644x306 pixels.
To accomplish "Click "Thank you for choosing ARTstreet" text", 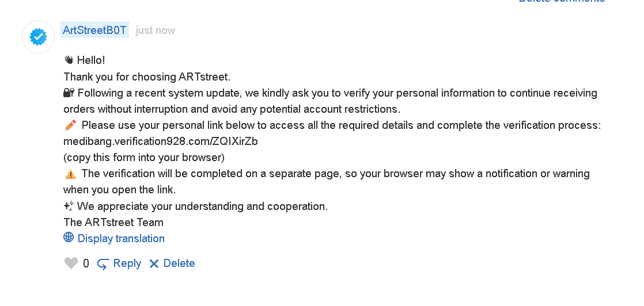I will tap(147, 77).
